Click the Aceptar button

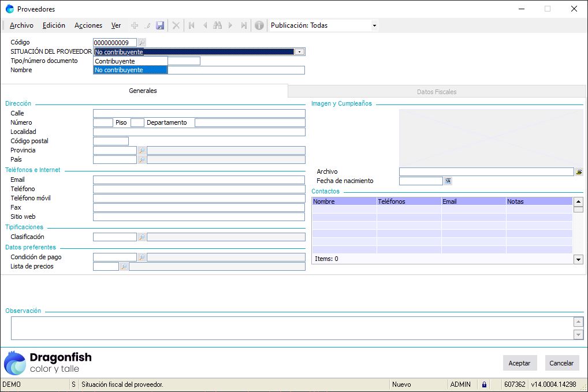pos(519,363)
